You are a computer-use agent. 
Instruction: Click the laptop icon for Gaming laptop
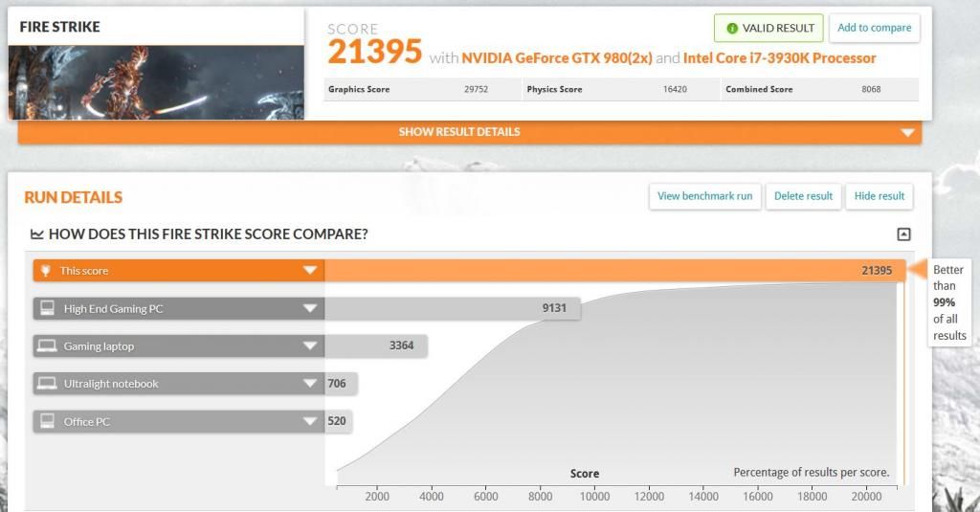tap(47, 345)
